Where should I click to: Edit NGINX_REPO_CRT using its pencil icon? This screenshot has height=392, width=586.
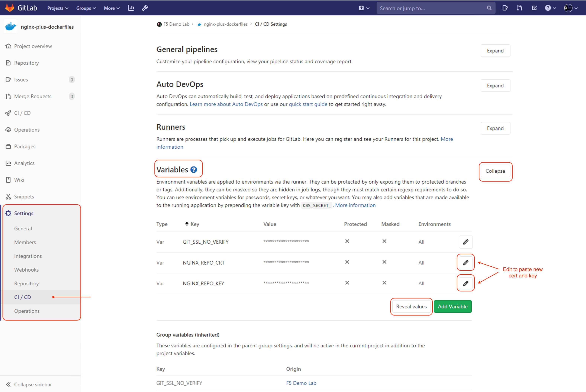point(466,263)
